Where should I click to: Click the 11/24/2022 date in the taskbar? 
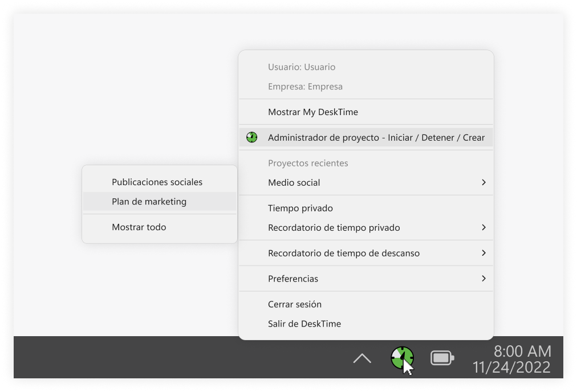[511, 367]
